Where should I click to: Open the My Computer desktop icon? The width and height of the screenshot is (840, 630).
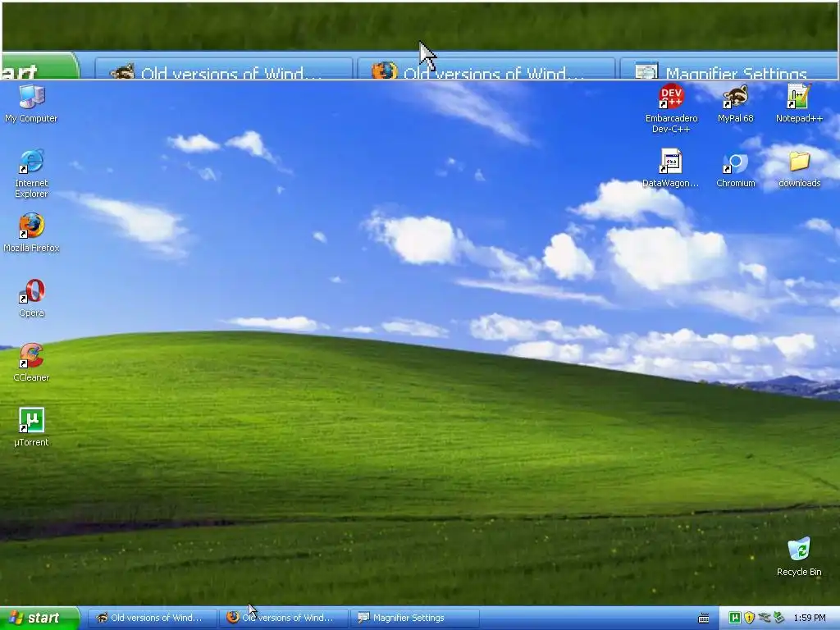point(31,104)
